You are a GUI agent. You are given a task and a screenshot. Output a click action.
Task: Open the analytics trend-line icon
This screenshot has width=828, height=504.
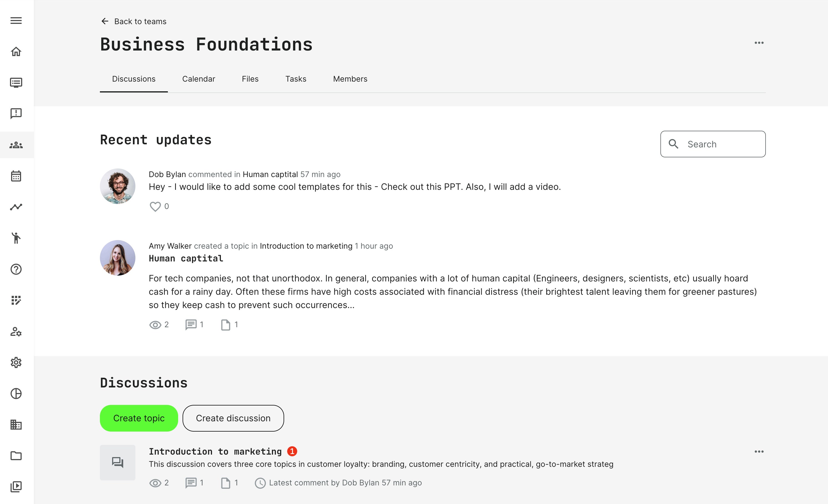(16, 207)
